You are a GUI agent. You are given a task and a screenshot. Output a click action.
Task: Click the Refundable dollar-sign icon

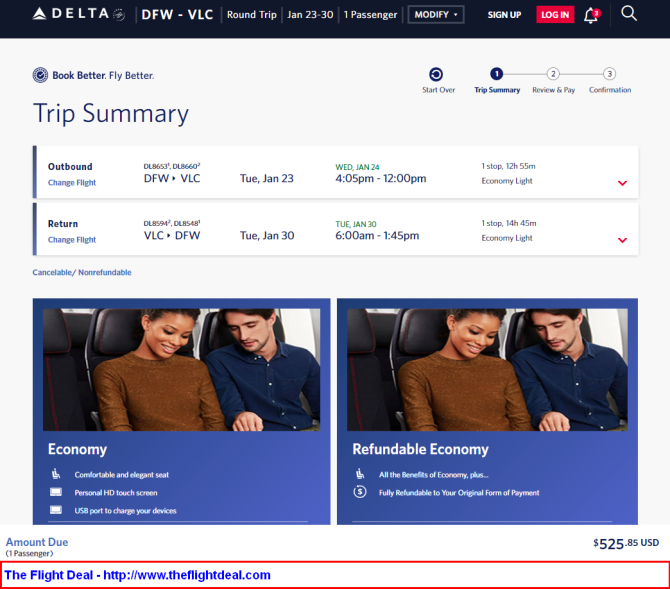point(360,492)
